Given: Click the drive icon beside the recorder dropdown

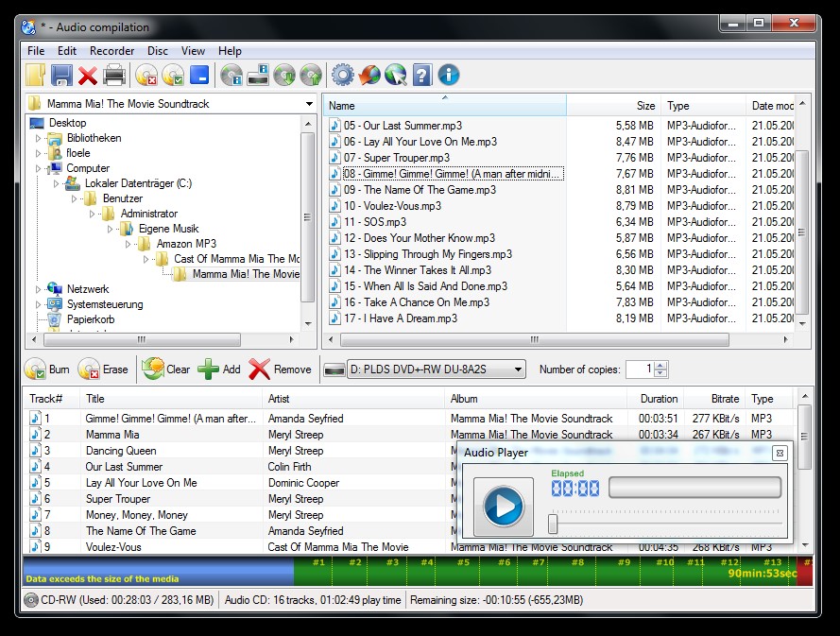Looking at the screenshot, I should (334, 370).
